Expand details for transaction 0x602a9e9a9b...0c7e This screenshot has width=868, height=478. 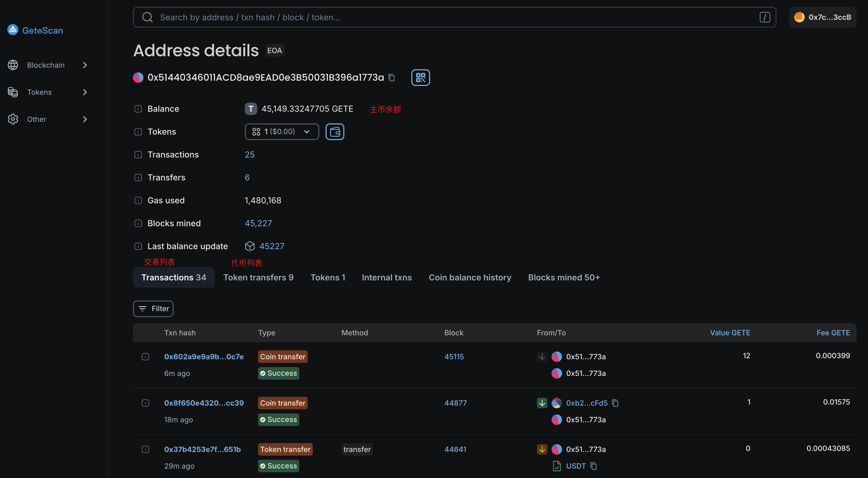145,356
